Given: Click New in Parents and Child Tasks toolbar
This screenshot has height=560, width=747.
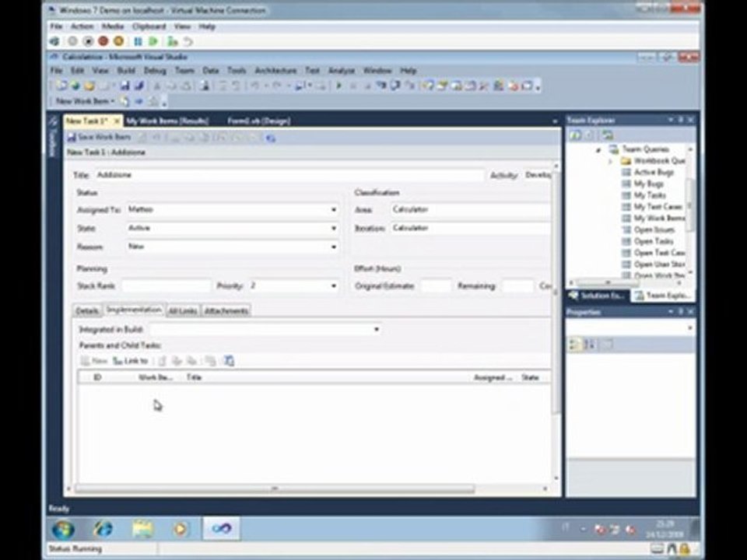Looking at the screenshot, I should 94,361.
